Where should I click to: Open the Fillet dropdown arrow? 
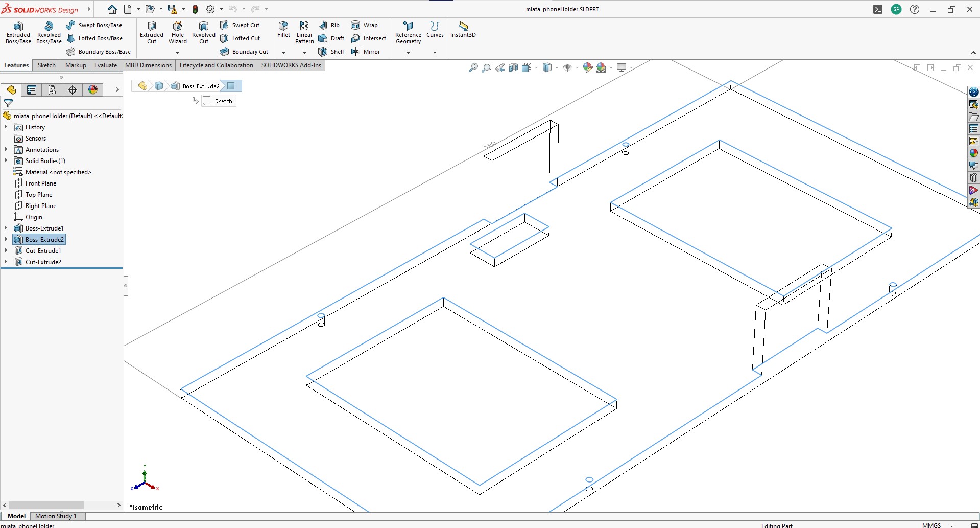point(283,53)
